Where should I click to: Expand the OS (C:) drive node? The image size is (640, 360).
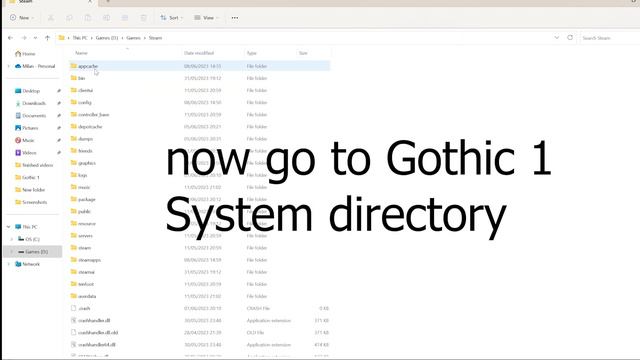(x=12, y=239)
